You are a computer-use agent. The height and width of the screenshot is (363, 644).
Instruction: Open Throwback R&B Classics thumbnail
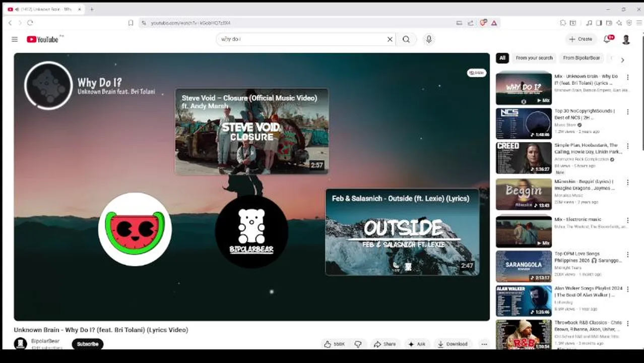[x=524, y=335]
